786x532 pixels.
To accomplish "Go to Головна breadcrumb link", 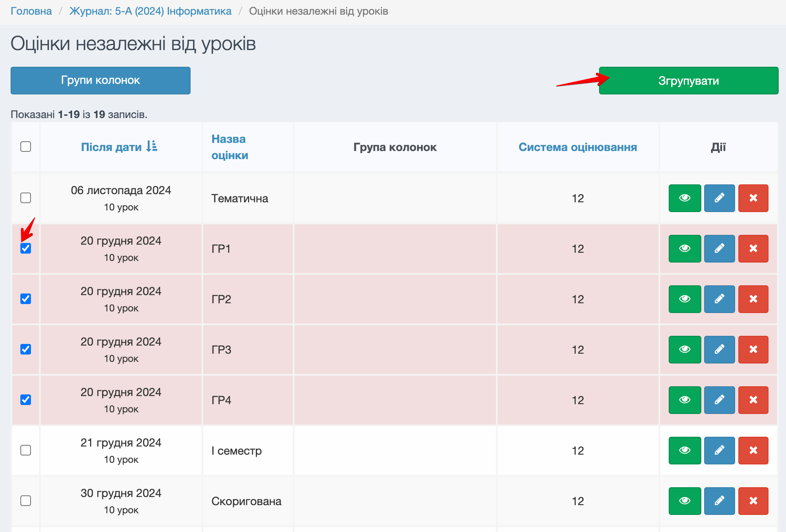I will (x=31, y=11).
